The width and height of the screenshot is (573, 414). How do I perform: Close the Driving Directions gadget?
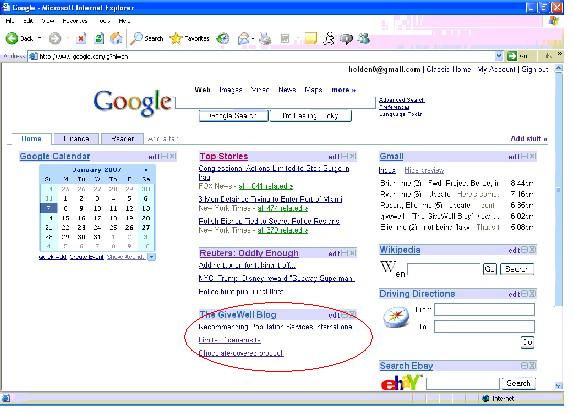click(532, 294)
